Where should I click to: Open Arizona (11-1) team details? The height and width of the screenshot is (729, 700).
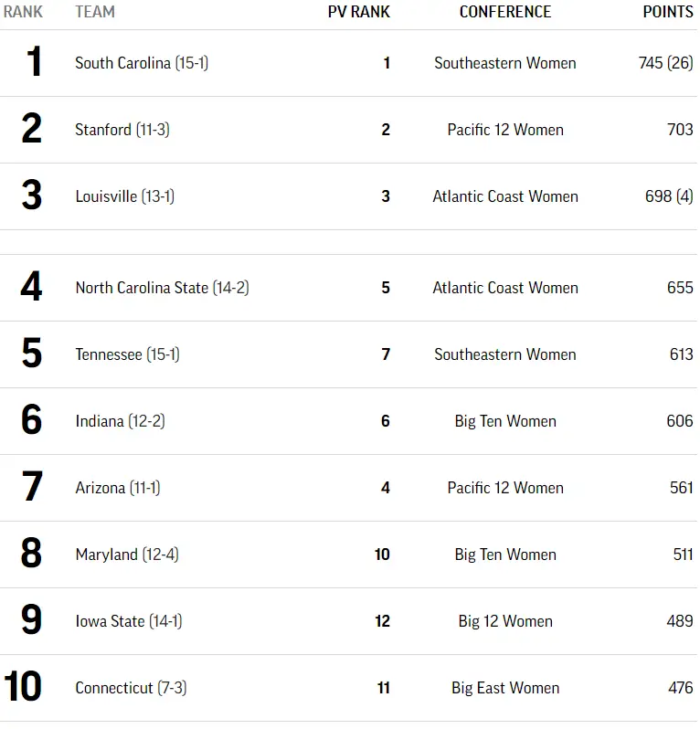[118, 488]
